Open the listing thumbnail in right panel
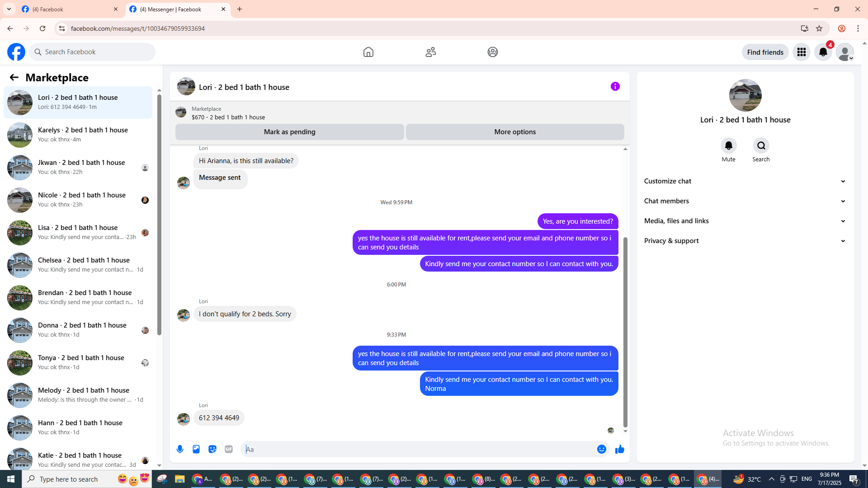The height and width of the screenshot is (488, 868). coord(745,95)
